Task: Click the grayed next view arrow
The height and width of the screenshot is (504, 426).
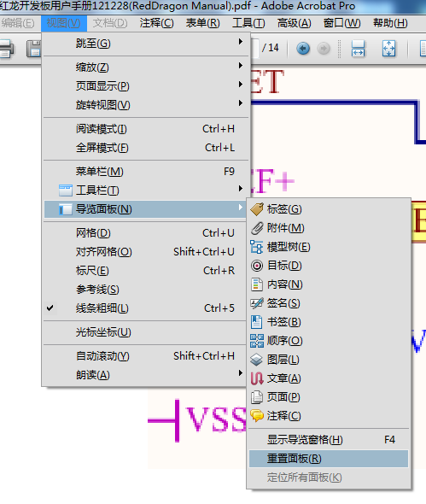Action: coord(324,49)
